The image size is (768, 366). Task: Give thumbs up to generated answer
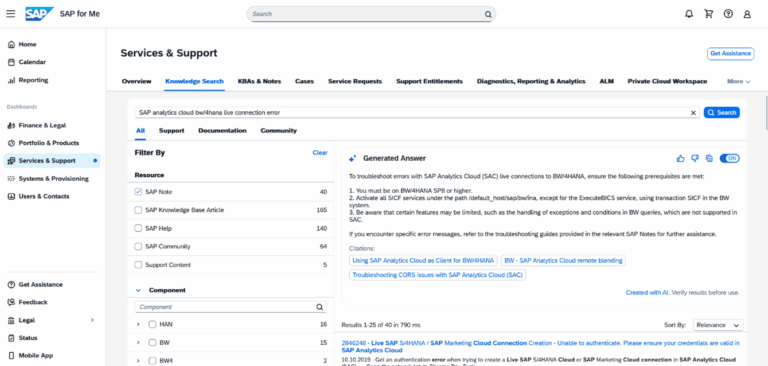[x=680, y=158]
